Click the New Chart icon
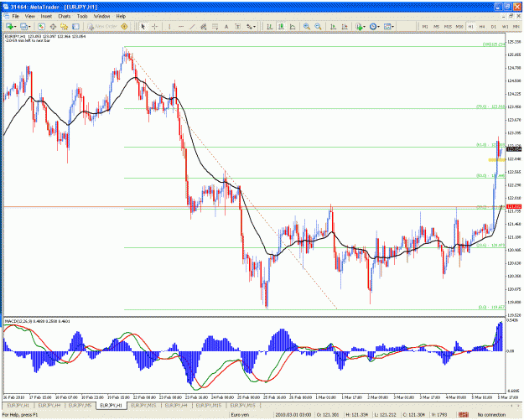This screenshot has height=420, width=524. [x=9, y=27]
